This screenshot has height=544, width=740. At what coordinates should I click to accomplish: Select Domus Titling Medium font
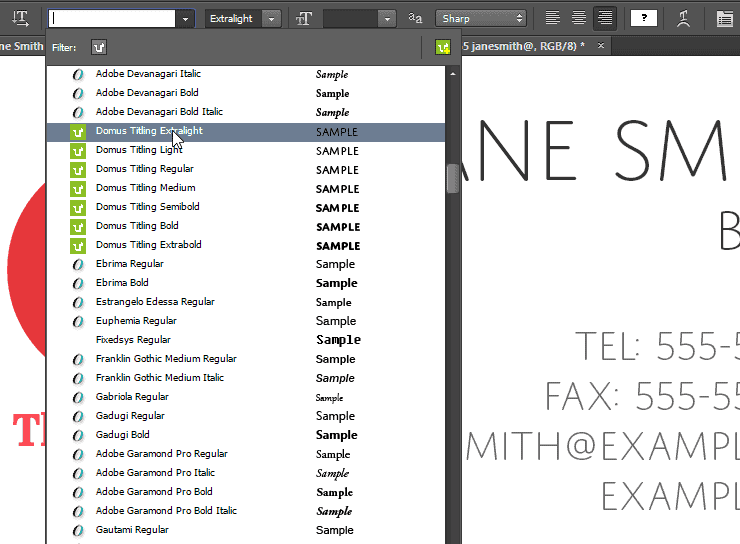[245, 188]
